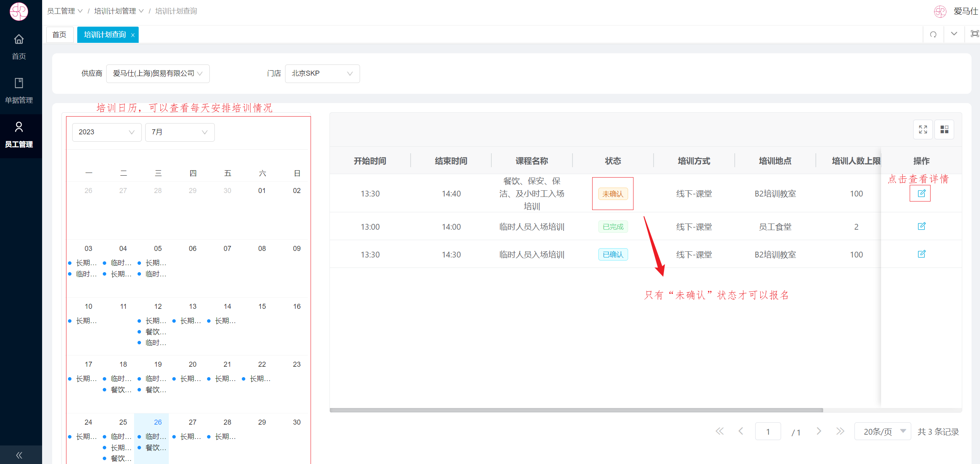Screen dimensions: 980x464
Task: Collapse the sidebar with double-chevron icon
Action: (19, 455)
